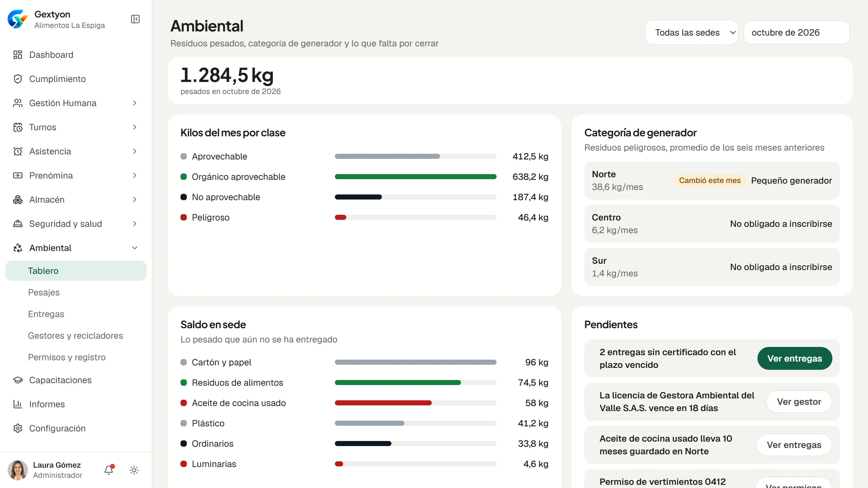868x488 pixels.
Task: Expand Turnos submenu chevron
Action: coord(134,127)
